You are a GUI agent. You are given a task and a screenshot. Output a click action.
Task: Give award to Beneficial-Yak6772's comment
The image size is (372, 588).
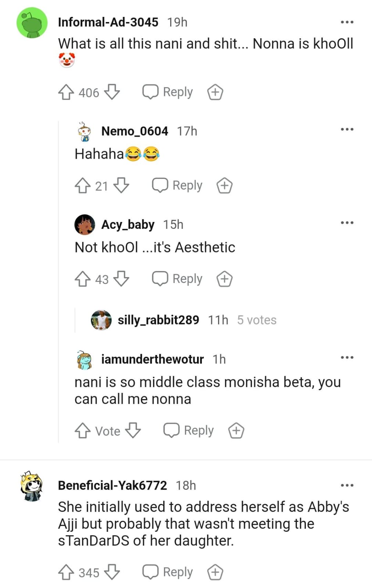point(215,572)
